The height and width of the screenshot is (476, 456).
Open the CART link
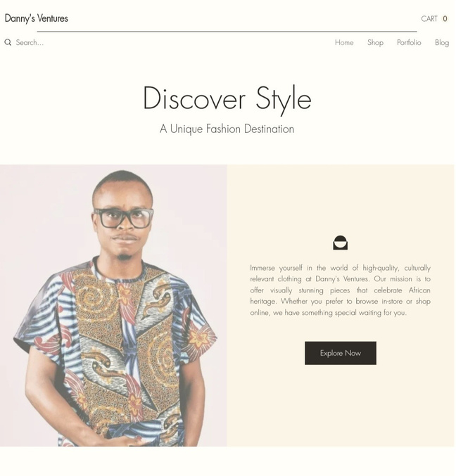429,19
